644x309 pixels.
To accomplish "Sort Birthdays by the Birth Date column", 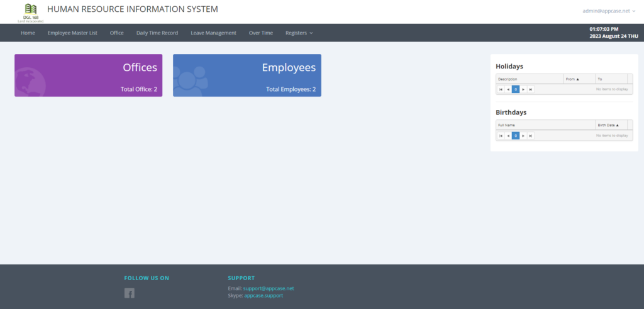I will point(611,125).
